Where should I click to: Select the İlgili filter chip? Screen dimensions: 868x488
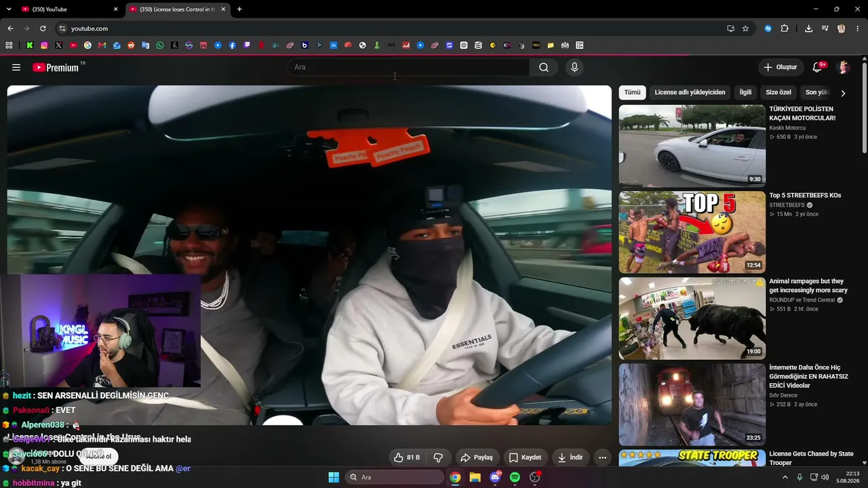click(745, 92)
